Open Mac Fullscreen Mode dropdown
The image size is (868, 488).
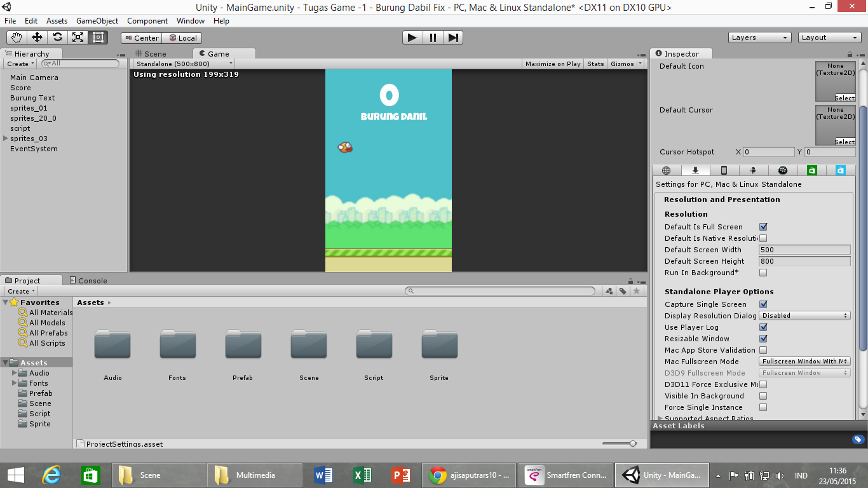pyautogui.click(x=804, y=362)
